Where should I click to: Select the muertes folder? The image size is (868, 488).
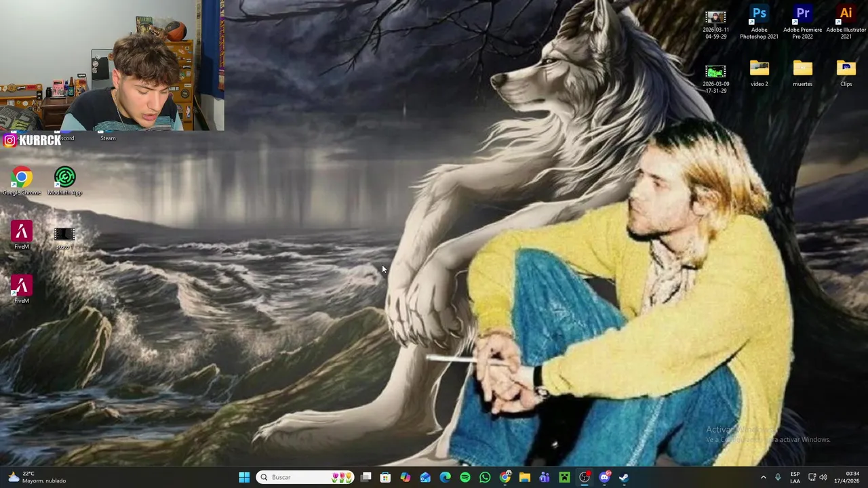pos(802,73)
